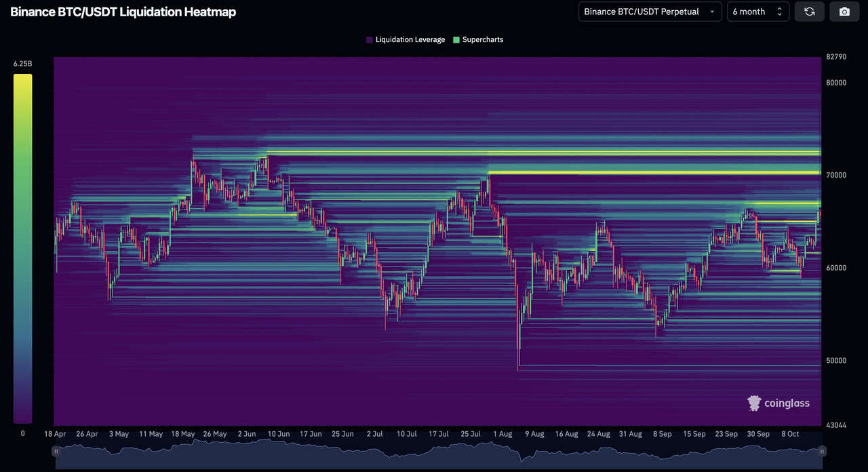
Task: Click the 8 Sep date axis label
Action: pos(663,434)
